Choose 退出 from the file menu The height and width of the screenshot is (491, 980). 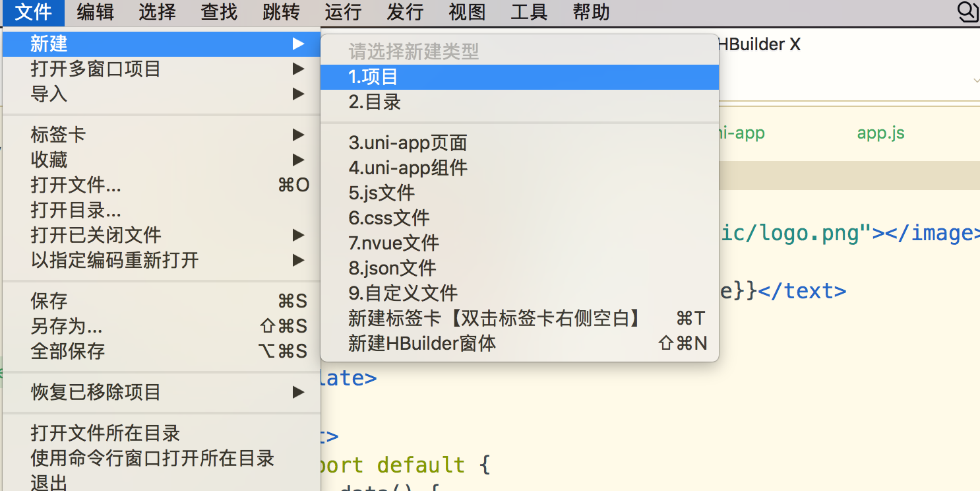coord(162,482)
